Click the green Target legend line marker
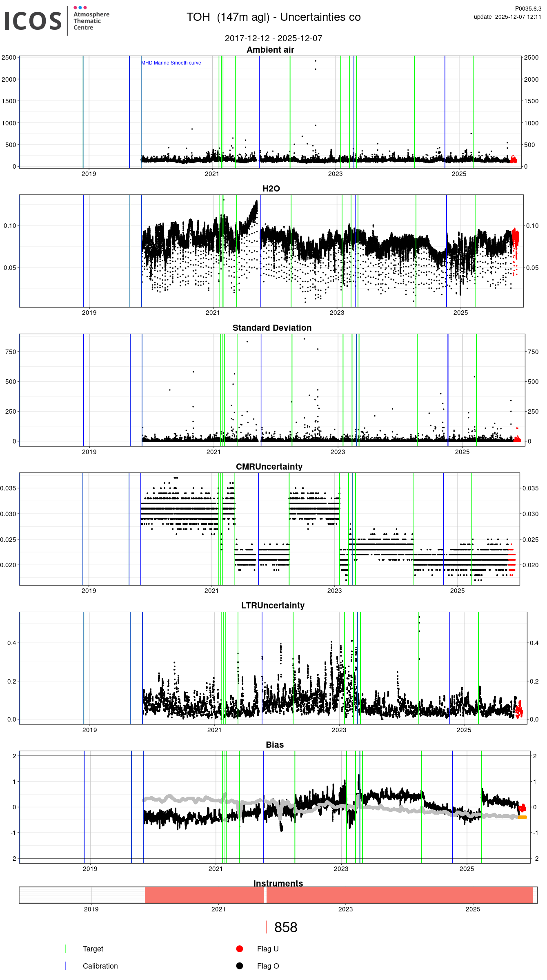This screenshot has height=980, width=547. [x=65, y=949]
